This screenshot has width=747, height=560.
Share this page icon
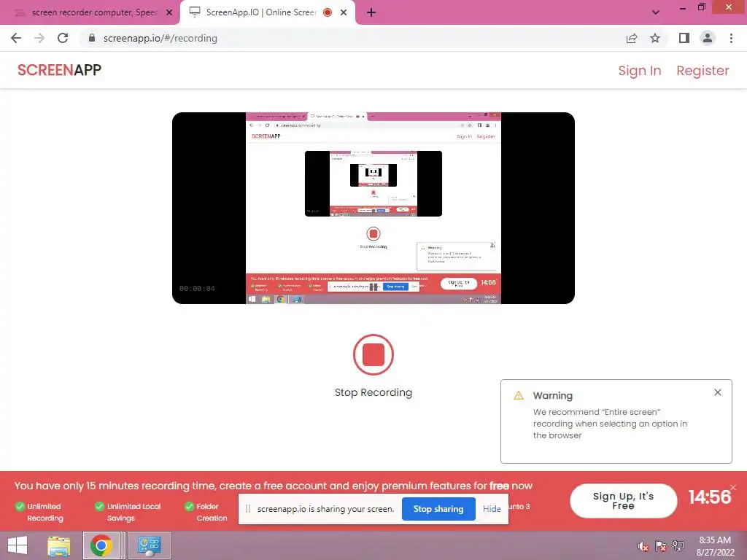click(632, 38)
